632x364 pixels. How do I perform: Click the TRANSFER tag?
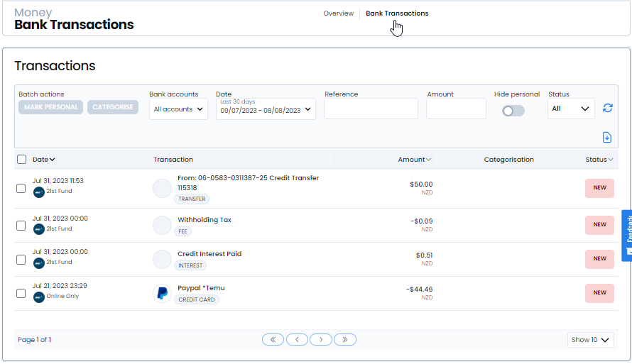[x=192, y=199]
